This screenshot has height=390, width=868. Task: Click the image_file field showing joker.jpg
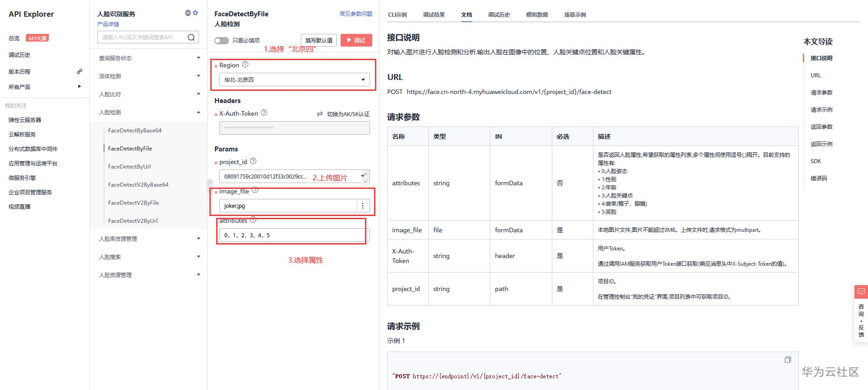pos(288,206)
